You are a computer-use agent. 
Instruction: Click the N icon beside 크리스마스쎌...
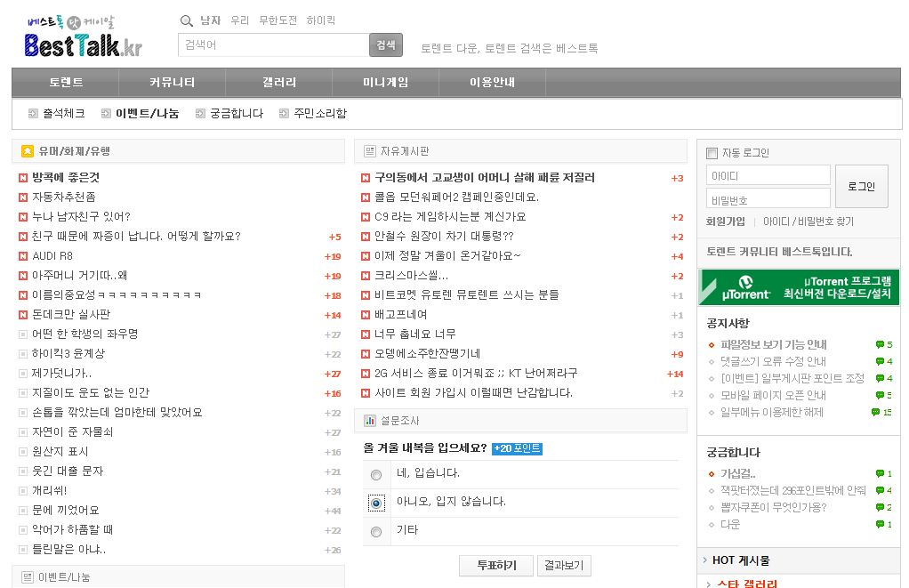tap(366, 276)
